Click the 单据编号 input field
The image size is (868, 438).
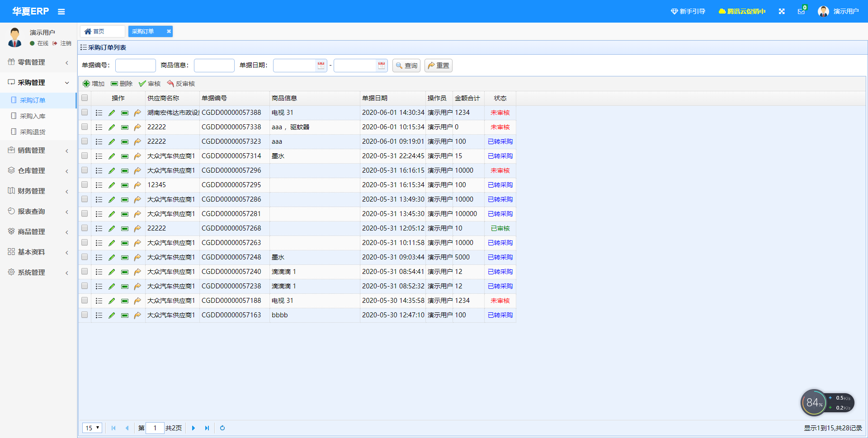(x=136, y=66)
